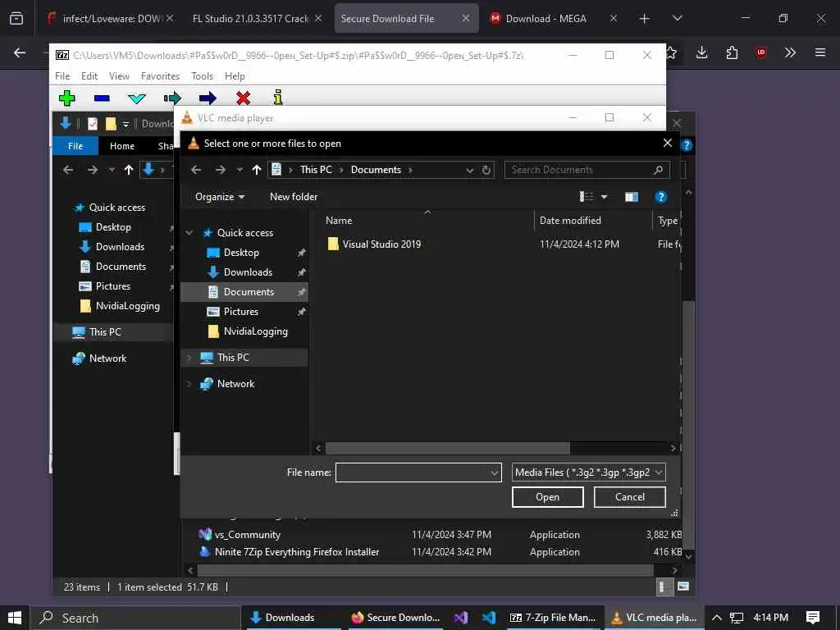Click the VS Code taskbar icon
The image size is (840, 630).
point(489,618)
